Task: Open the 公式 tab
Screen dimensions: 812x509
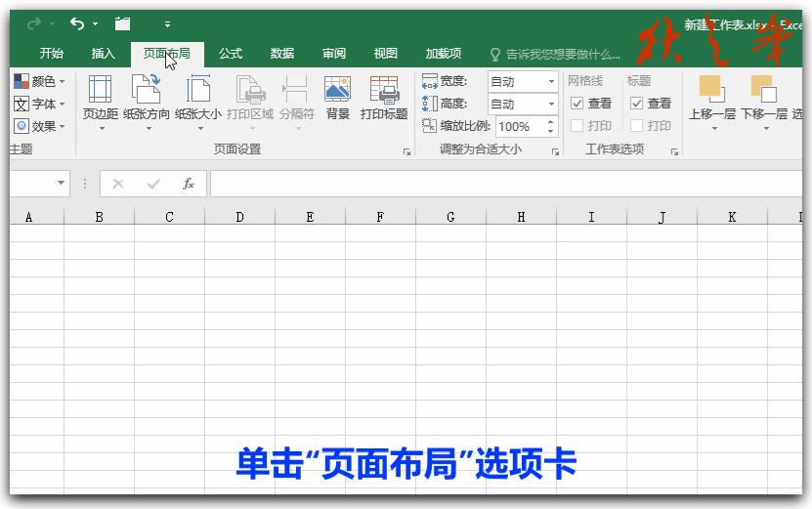Action: 231,54
